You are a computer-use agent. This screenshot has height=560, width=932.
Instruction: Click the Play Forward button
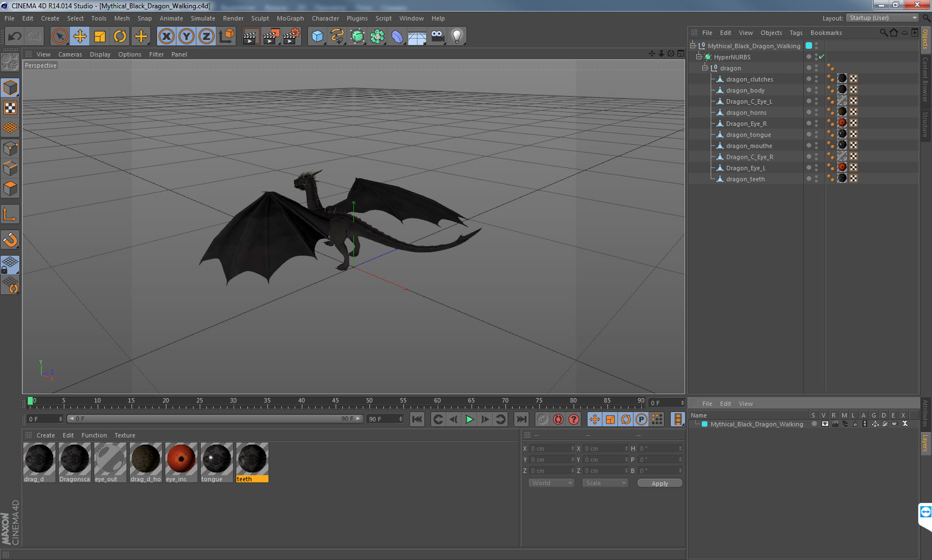pos(469,419)
